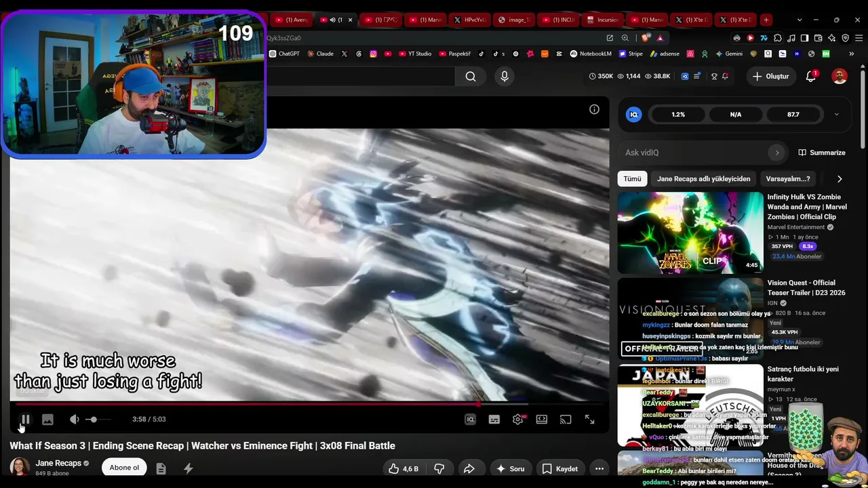Switch to theater mode view
Screen dimensions: 868x488
pyautogui.click(x=542, y=420)
